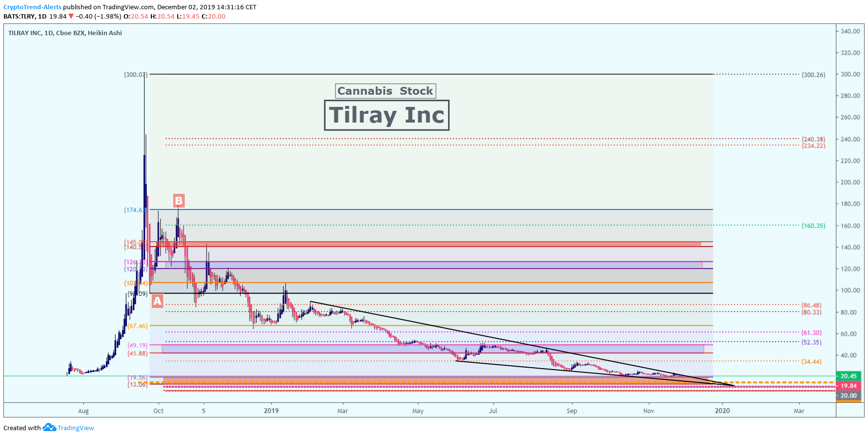Select the pink A wave marker
This screenshot has width=868, height=437.
(157, 301)
